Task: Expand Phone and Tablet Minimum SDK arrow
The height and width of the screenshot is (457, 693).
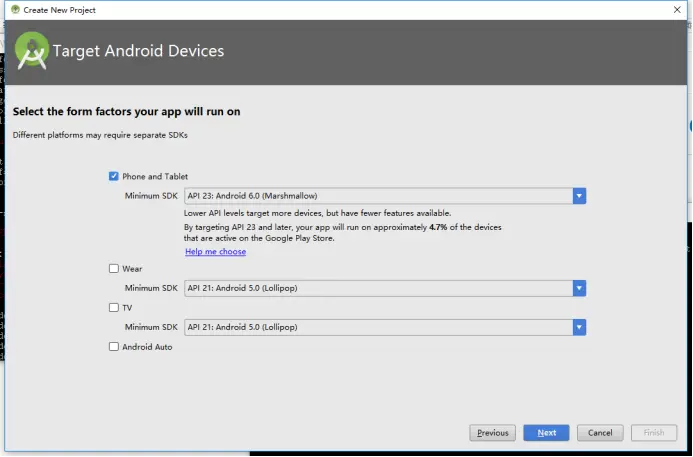Action: [579, 196]
